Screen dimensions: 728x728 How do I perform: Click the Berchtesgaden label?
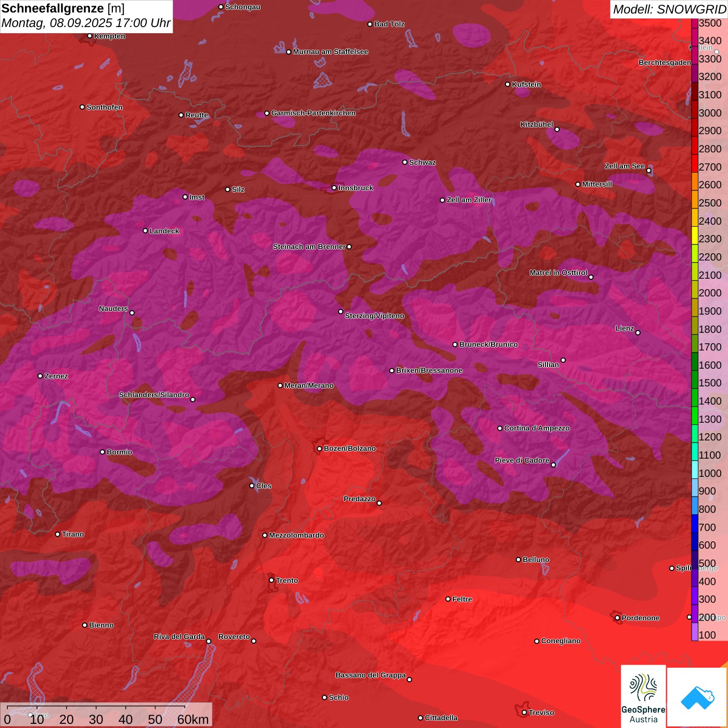click(x=665, y=62)
